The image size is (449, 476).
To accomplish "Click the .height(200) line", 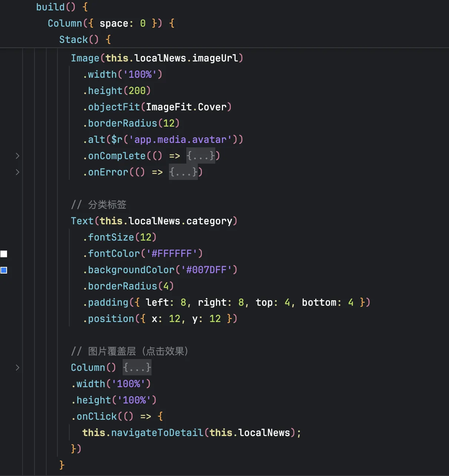I will click(x=117, y=91).
